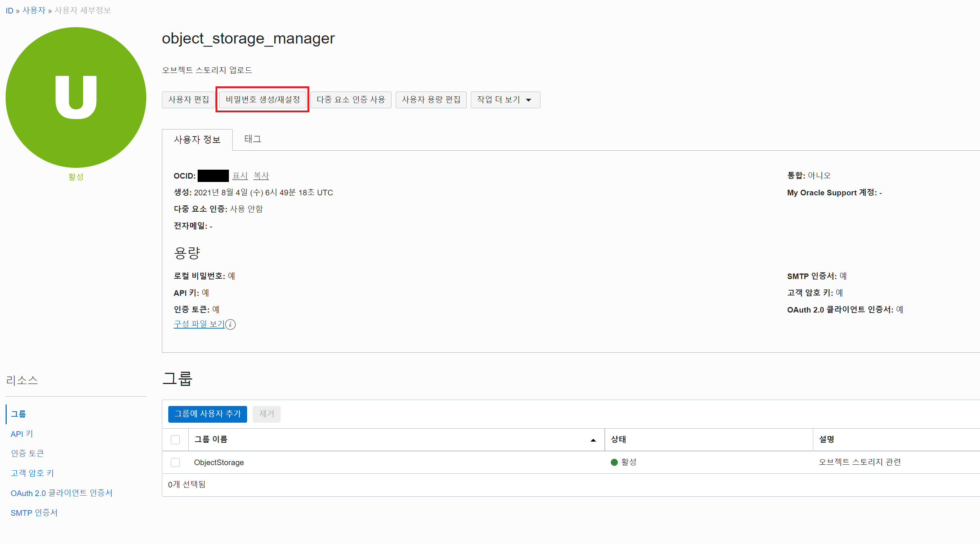Viewport: 980px width, 544px height.
Task: Click the info icon beside 구성 파일 보기
Action: point(230,324)
